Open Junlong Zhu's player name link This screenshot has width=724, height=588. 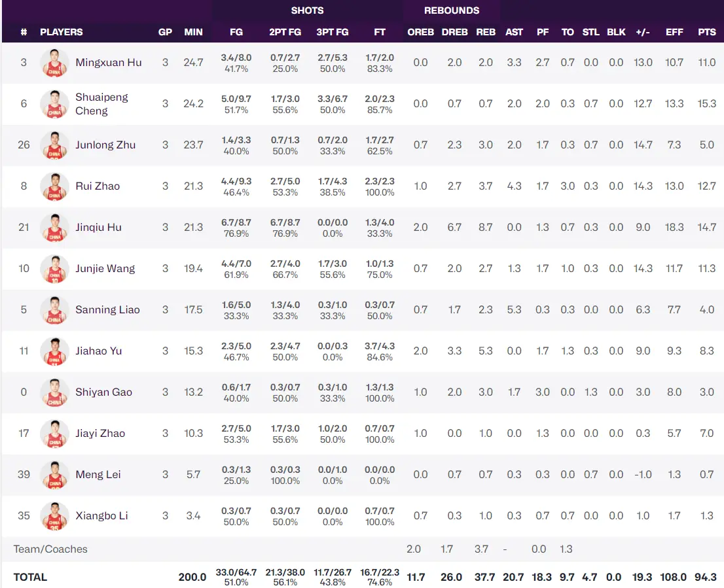105,145
